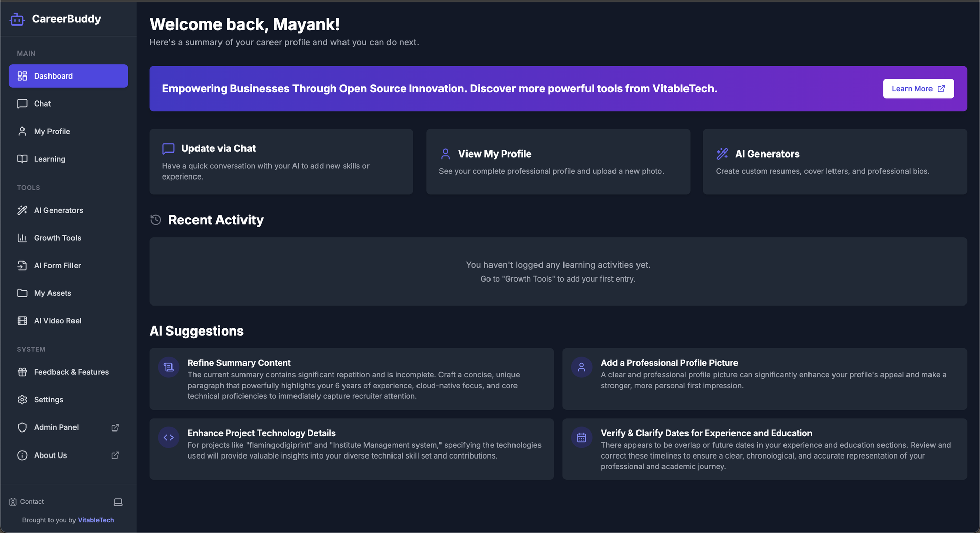This screenshot has width=980, height=533.
Task: Open Settings via the gear icon
Action: 22,400
